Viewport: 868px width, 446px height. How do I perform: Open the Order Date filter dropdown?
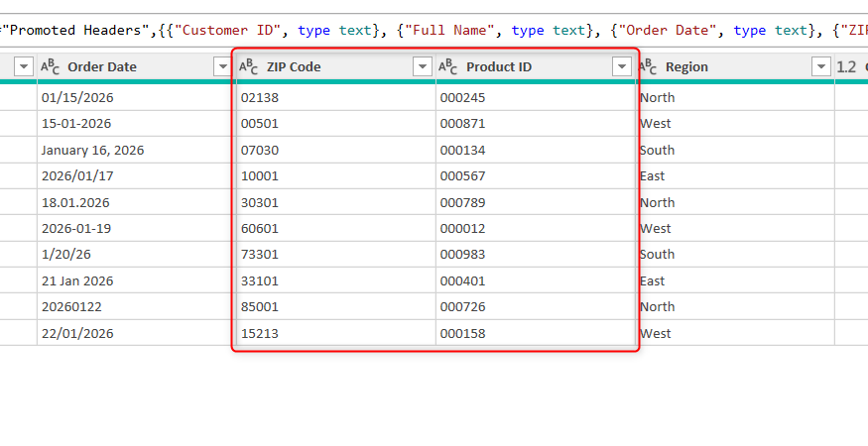(x=222, y=67)
